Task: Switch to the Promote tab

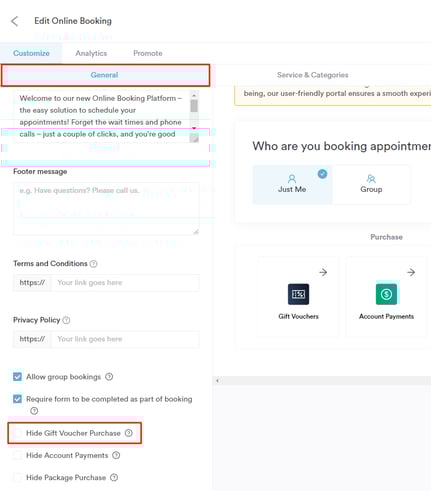Action: click(148, 53)
